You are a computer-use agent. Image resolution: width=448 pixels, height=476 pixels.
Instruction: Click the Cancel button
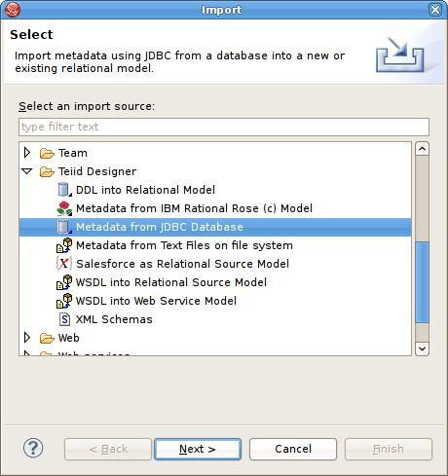293,449
